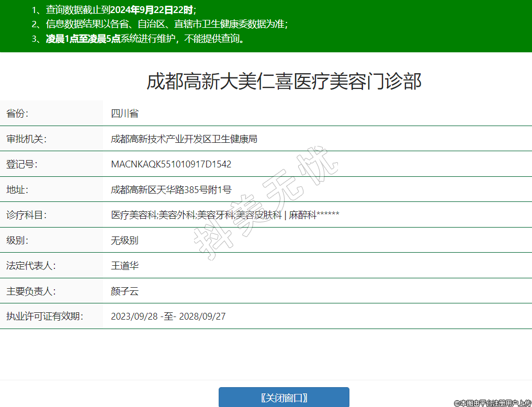Click registration number MACNKAQK551010917D1542
Image resolution: width=532 pixels, height=407 pixels.
171,164
